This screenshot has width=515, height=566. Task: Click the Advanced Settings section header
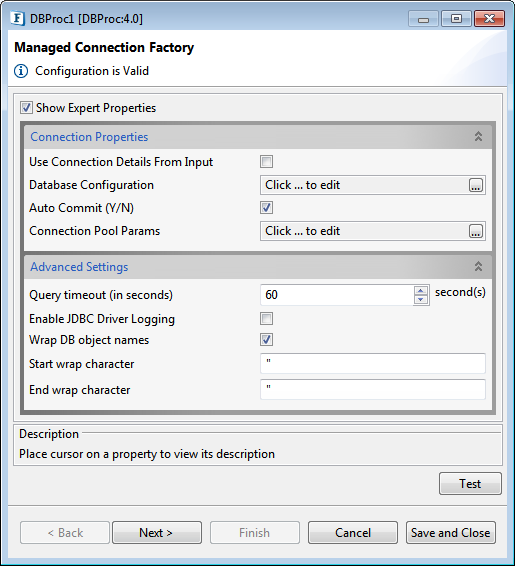[x=258, y=267]
